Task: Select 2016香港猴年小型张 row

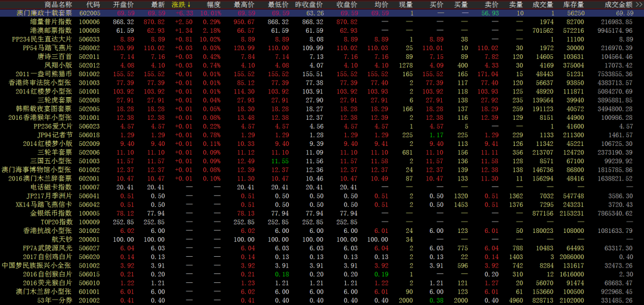Action: tap(322, 117)
